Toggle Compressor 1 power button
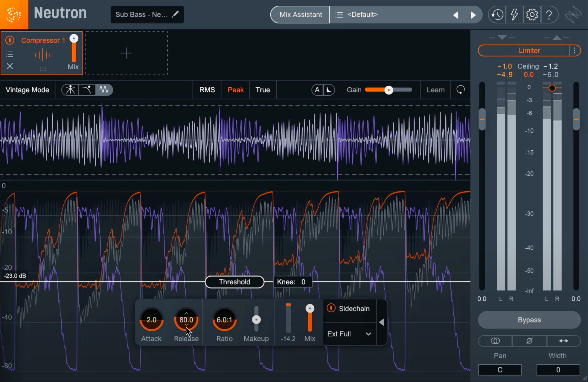 click(x=10, y=40)
